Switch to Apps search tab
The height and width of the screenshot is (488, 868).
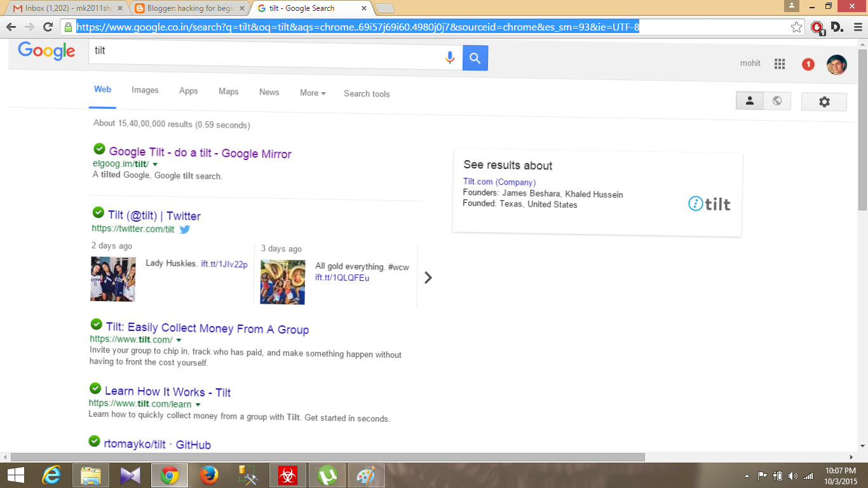188,91
